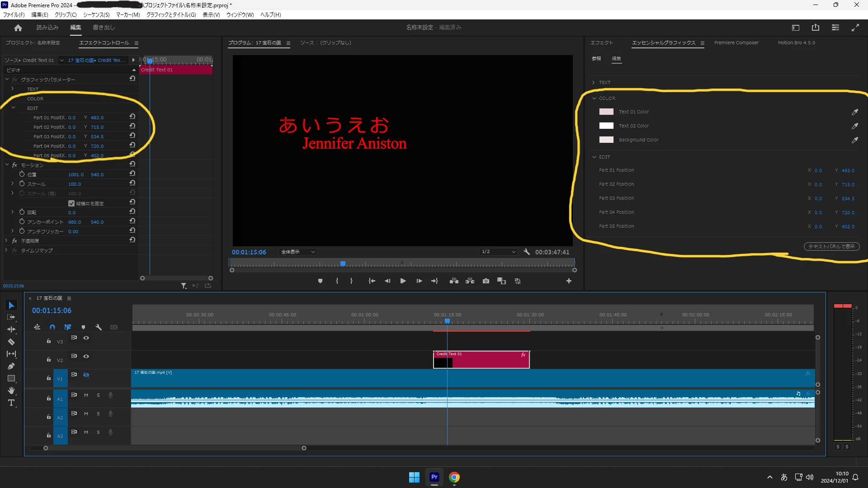Image resolution: width=868 pixels, height=488 pixels.
Task: Select the Hand tool
Action: click(x=11, y=391)
